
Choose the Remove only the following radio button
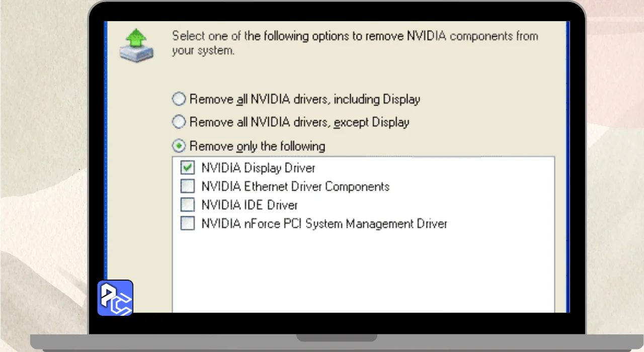tap(179, 146)
